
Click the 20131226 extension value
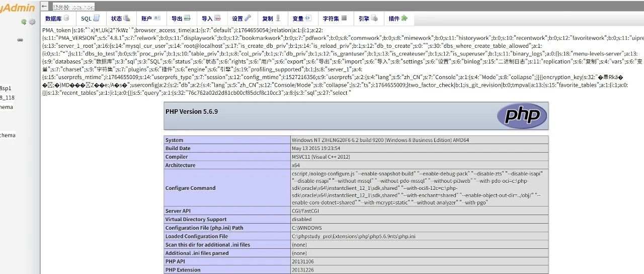pyautogui.click(x=302, y=270)
